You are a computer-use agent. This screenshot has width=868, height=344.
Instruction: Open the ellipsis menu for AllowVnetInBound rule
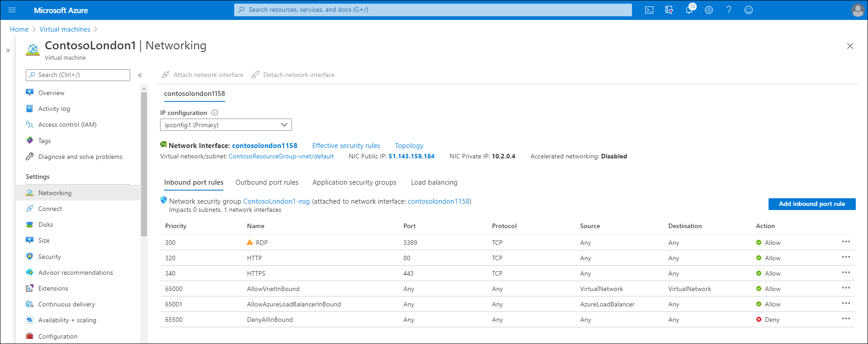(846, 288)
